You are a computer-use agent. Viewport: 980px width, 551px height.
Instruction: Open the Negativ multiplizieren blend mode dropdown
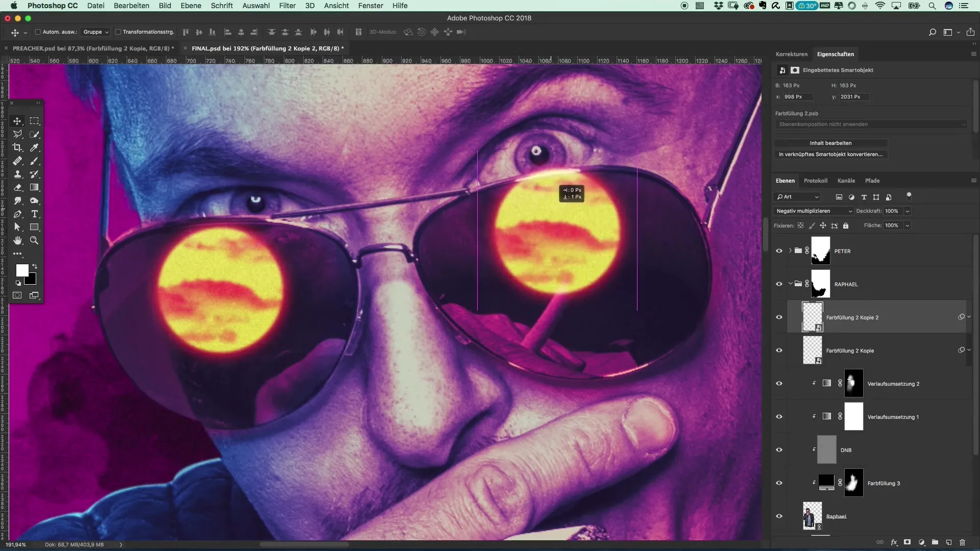[814, 211]
